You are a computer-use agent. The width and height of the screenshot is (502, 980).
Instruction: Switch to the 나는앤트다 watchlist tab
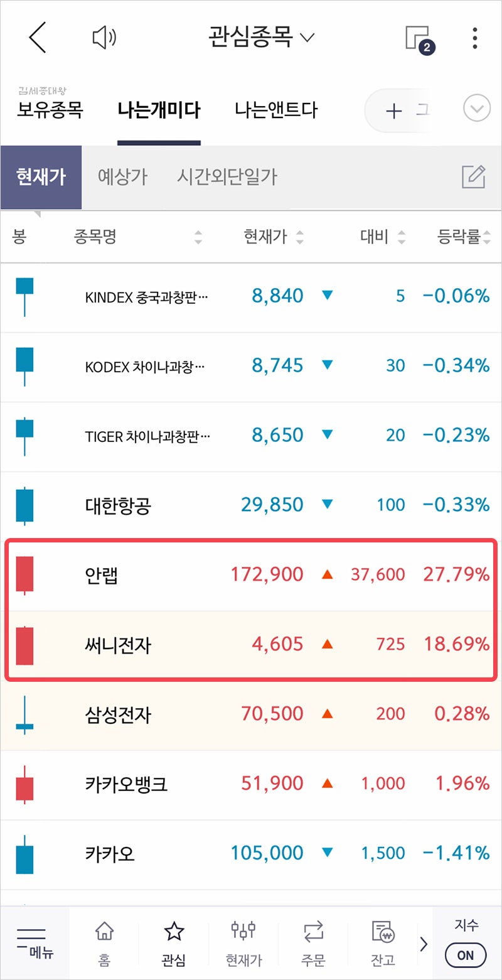coord(278,110)
